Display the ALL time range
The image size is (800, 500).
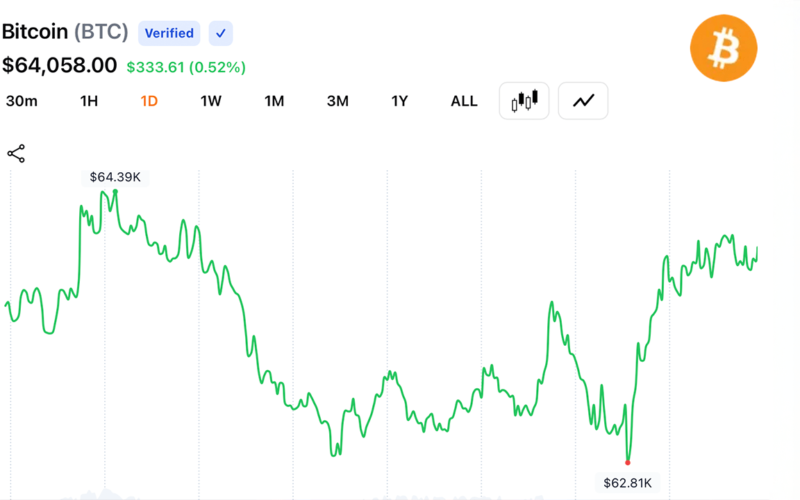click(464, 101)
